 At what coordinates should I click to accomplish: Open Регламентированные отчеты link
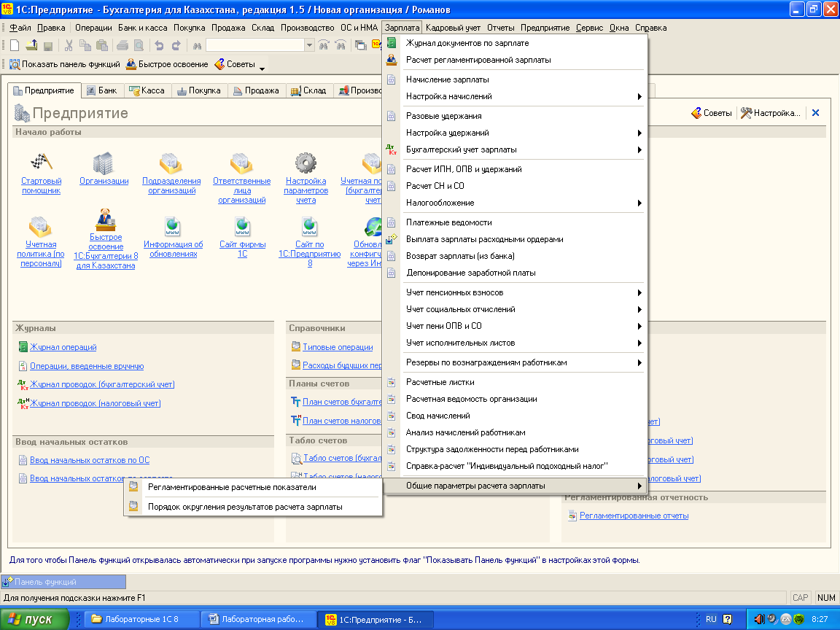pos(634,516)
